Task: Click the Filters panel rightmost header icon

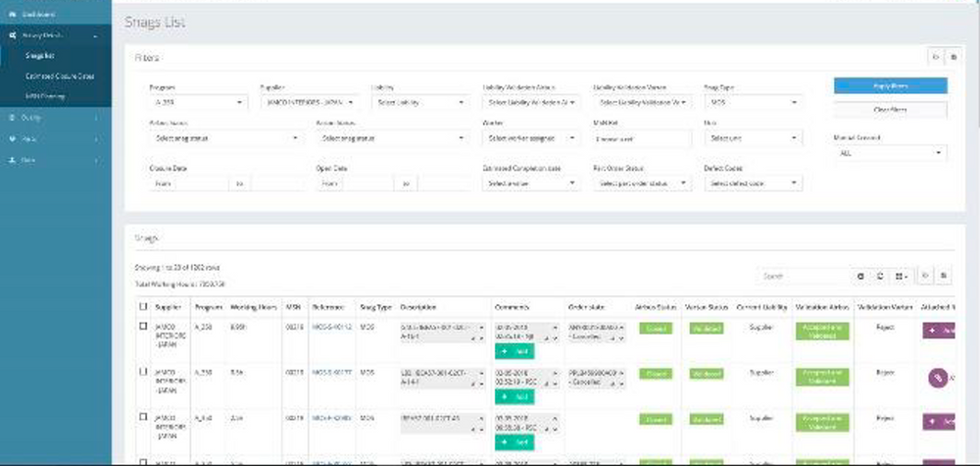Action: 954,57
